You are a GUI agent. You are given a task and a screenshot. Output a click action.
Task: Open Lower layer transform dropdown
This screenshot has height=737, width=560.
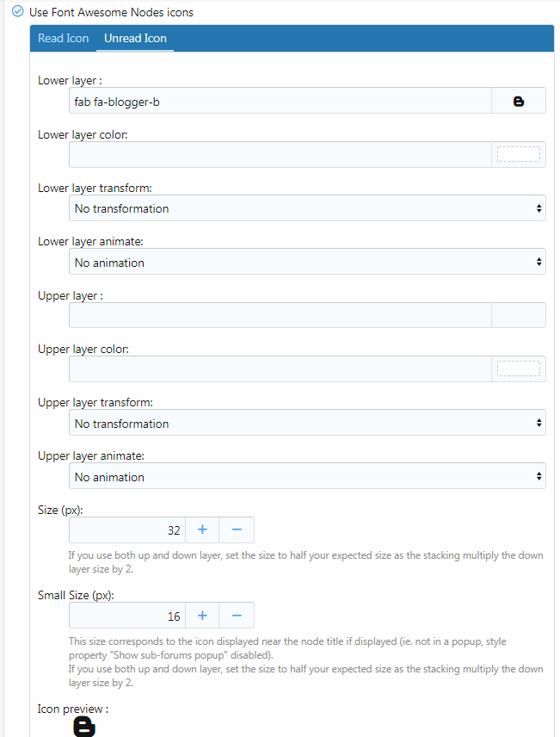(307, 208)
